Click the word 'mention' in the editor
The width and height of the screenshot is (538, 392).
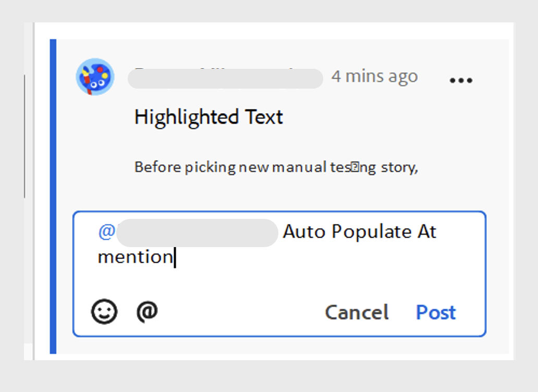pos(134,256)
